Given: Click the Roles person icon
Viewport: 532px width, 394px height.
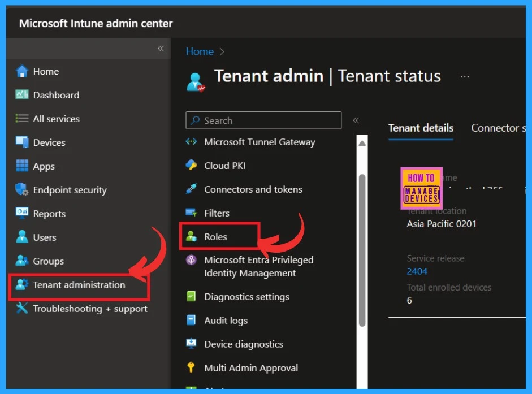Looking at the screenshot, I should 191,236.
